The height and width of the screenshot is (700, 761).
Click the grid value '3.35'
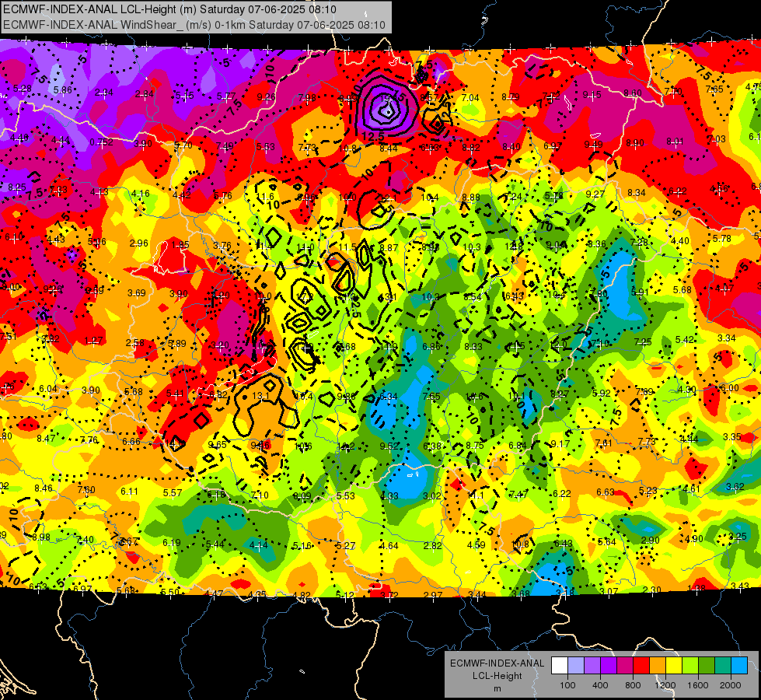pos(732,437)
